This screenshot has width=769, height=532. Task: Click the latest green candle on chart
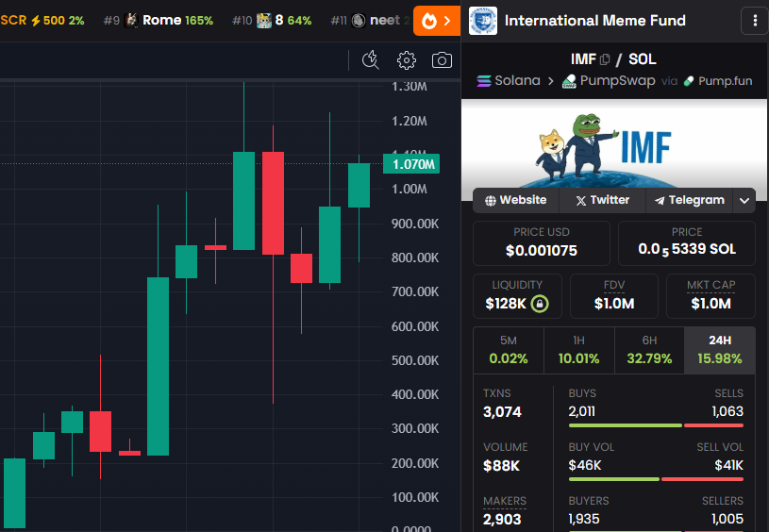point(359,185)
